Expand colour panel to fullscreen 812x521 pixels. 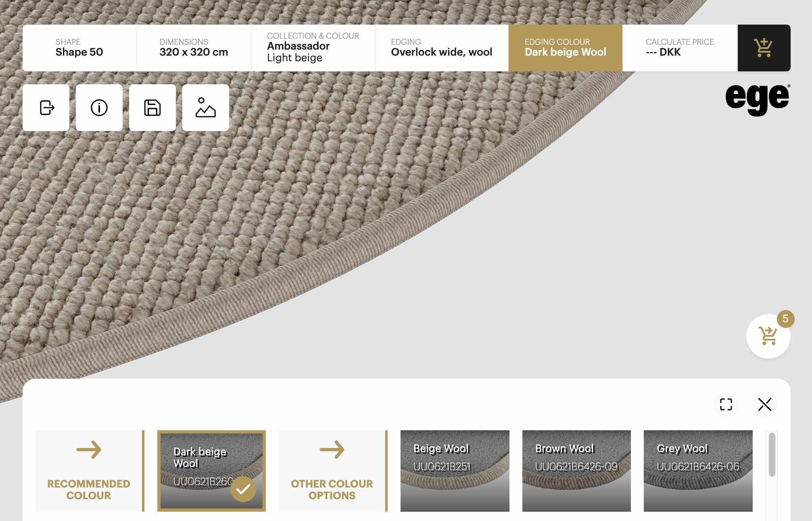(x=726, y=404)
